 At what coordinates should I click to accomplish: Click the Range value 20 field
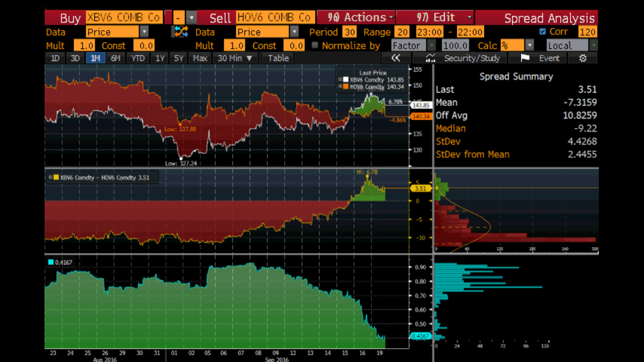(402, 32)
